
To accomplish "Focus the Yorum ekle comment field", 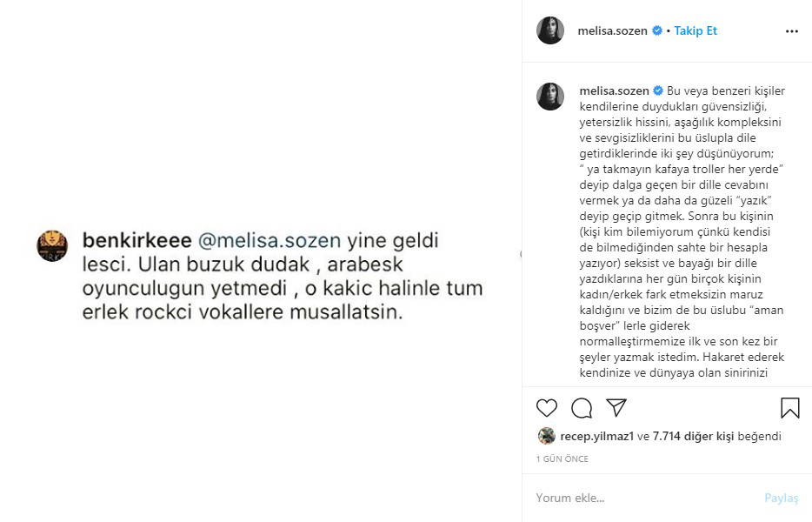I will [x=643, y=499].
